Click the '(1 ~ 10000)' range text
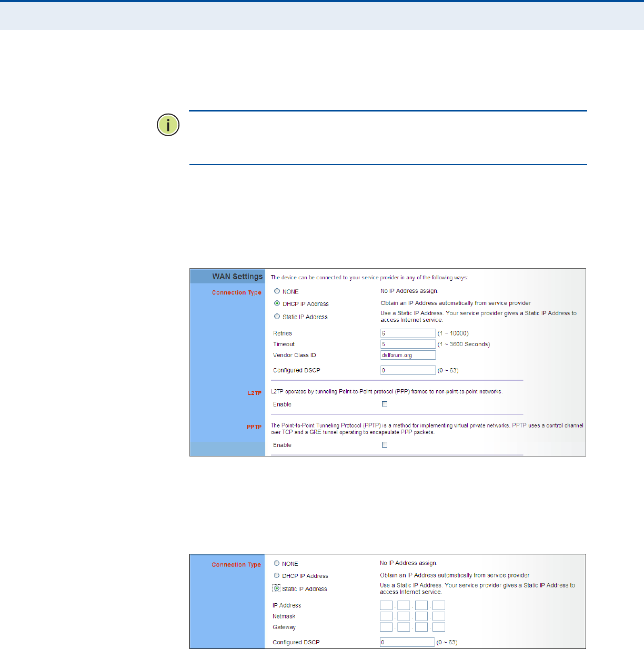This screenshot has width=644, height=649. coord(453,333)
